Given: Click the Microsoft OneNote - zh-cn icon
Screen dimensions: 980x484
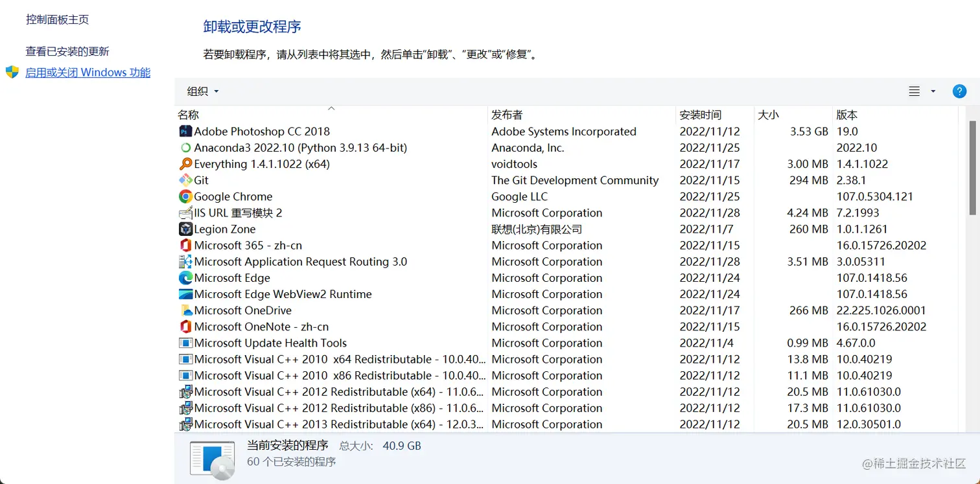Looking at the screenshot, I should [185, 327].
